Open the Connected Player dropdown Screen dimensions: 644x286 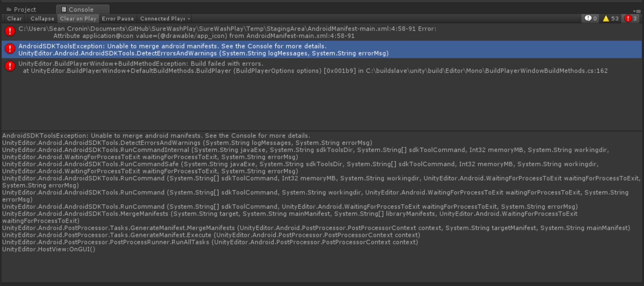(x=164, y=19)
